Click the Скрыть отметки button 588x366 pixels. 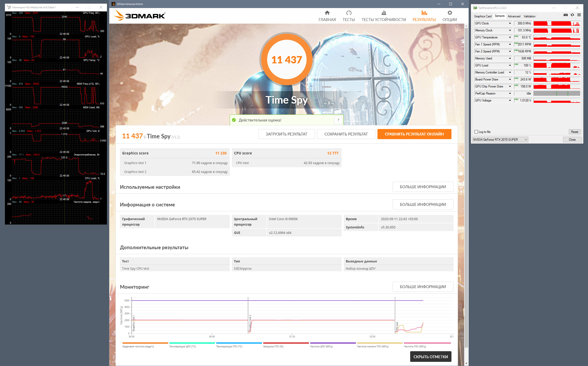pyautogui.click(x=430, y=357)
